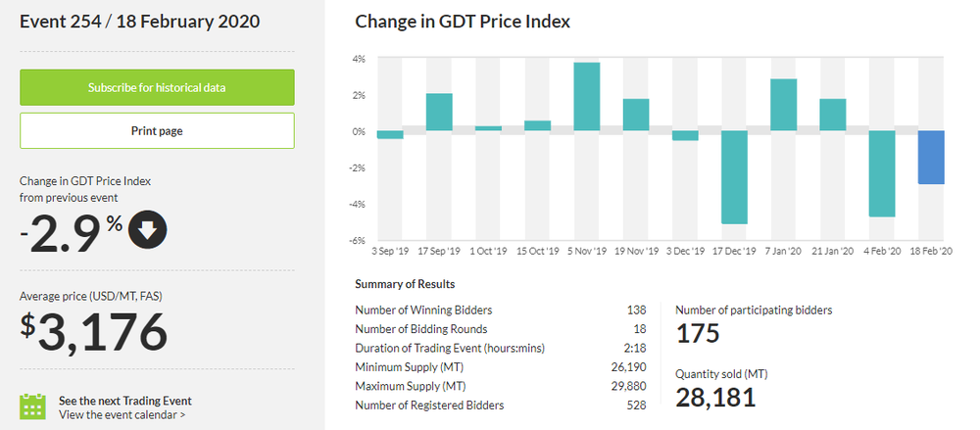The height and width of the screenshot is (430, 980).
Task: Click the 3 Sep '19 small bar
Action: (390, 135)
